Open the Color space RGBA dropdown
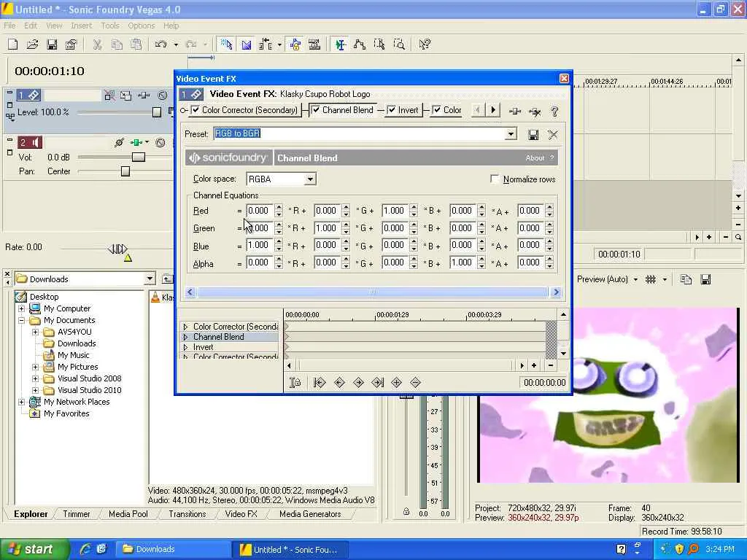Screen dimensions: 747x560 (x=310, y=179)
